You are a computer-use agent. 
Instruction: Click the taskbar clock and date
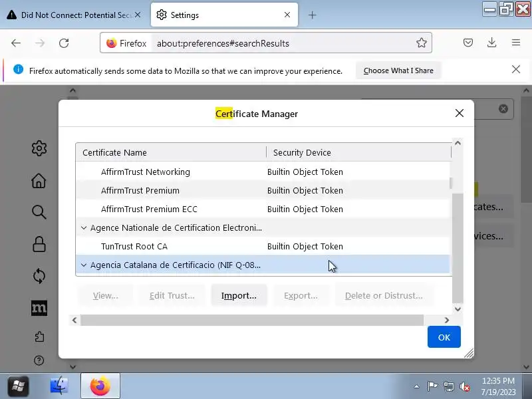click(x=498, y=386)
